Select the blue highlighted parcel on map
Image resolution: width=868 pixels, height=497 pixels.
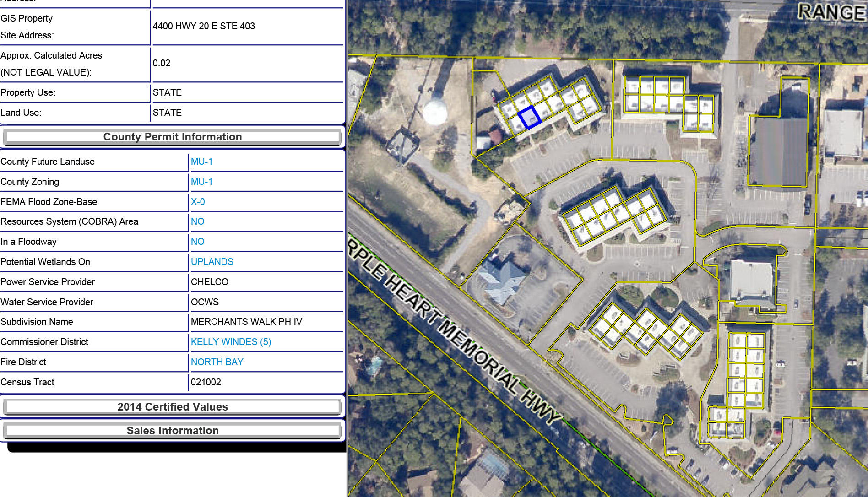click(x=530, y=117)
